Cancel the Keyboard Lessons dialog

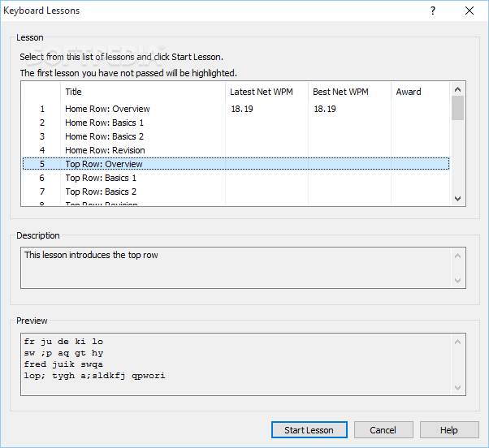(x=383, y=430)
